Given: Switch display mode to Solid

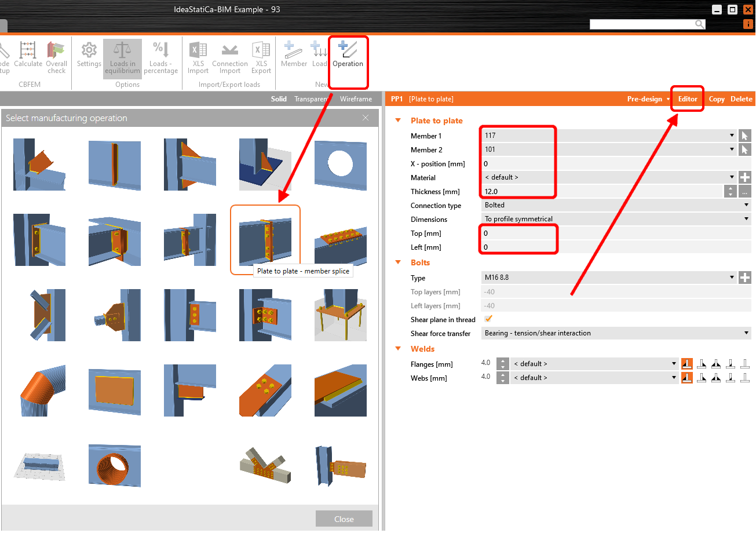Looking at the screenshot, I should coord(279,98).
